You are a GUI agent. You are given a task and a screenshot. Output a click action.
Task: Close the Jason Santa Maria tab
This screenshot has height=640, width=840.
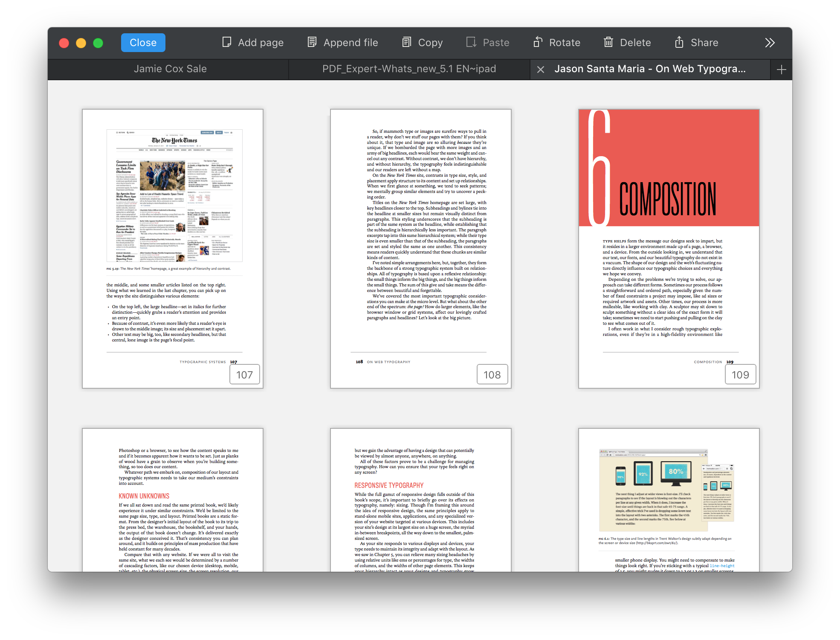point(541,69)
